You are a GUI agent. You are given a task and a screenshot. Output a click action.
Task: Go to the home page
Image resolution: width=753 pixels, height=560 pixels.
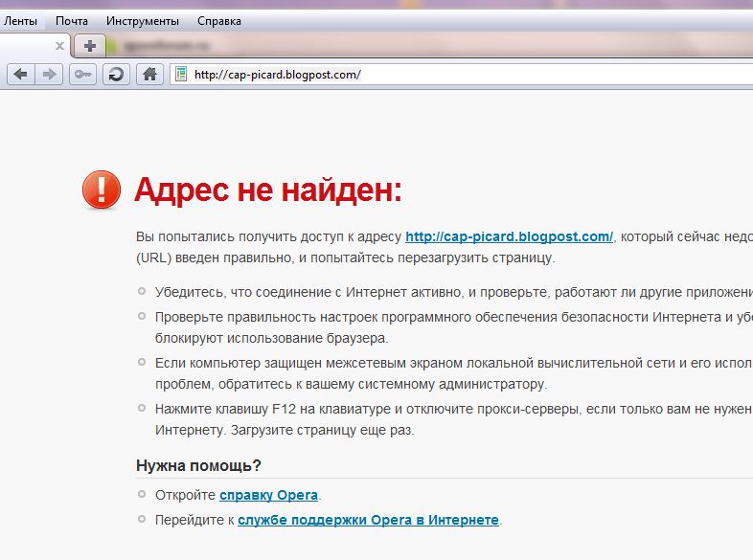tap(149, 75)
